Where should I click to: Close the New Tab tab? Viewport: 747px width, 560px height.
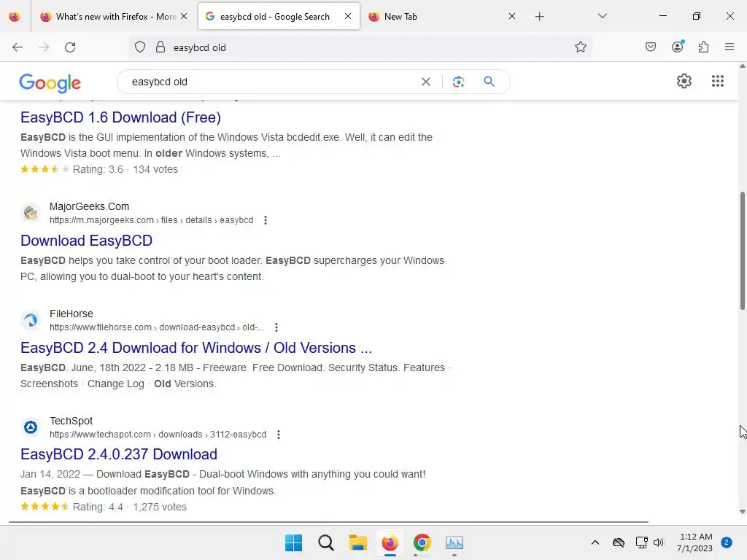(512, 16)
